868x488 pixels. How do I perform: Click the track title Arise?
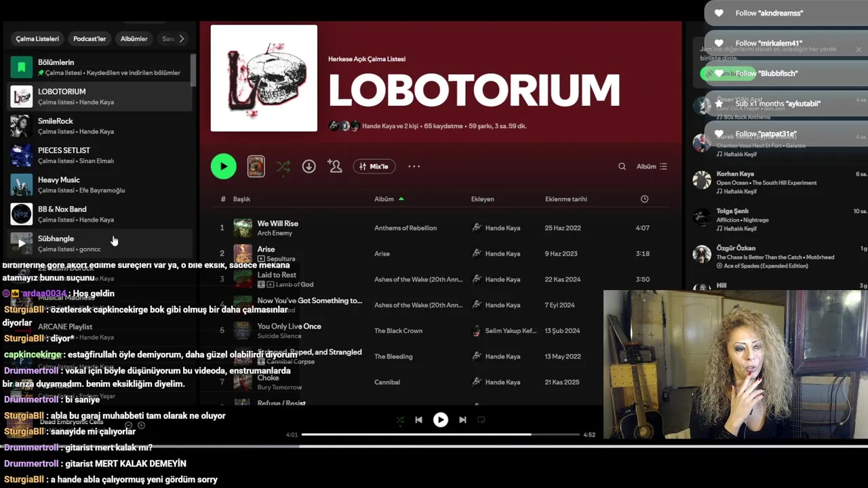pos(266,249)
